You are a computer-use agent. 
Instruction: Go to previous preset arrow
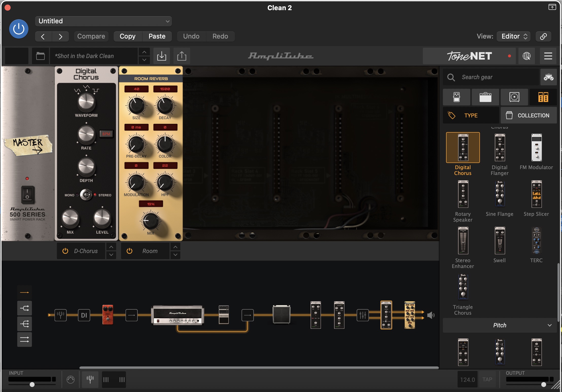(43, 37)
